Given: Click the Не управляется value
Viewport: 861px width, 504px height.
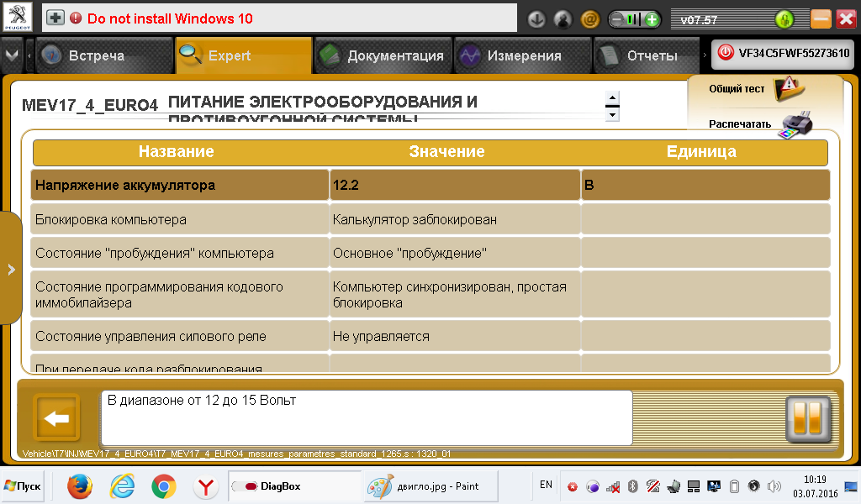Looking at the screenshot, I should click(381, 336).
